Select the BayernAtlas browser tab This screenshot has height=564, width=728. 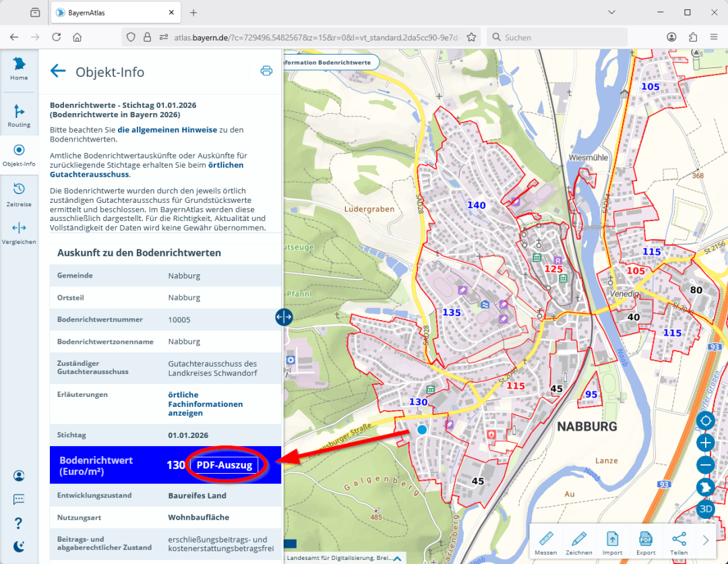coord(115,13)
